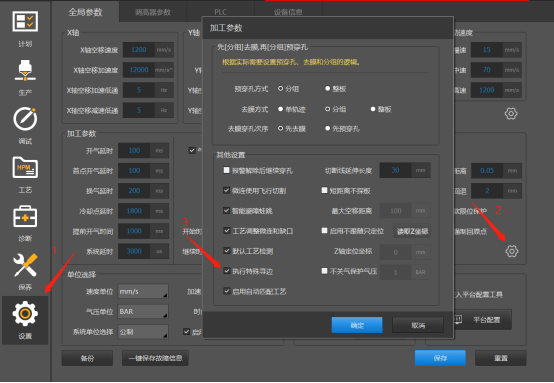Edit the 切断线延伸长度 field showing 30
This screenshot has width=554, height=383.
coord(395,170)
